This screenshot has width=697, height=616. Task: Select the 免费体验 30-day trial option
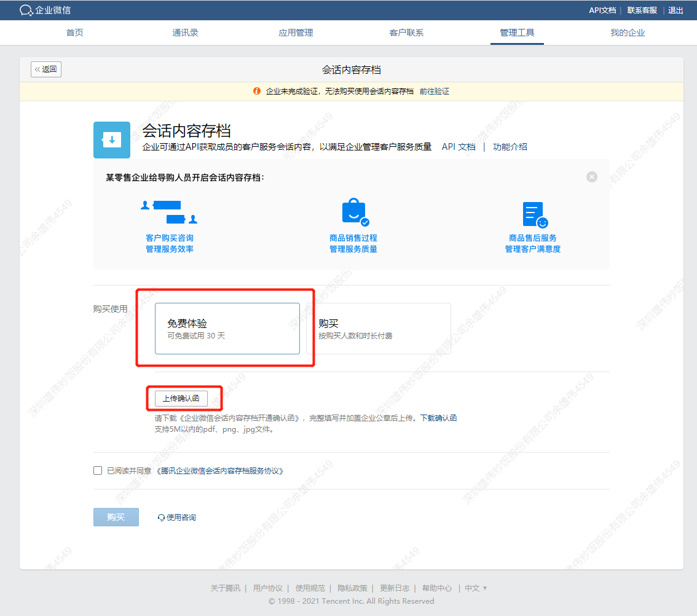click(227, 329)
